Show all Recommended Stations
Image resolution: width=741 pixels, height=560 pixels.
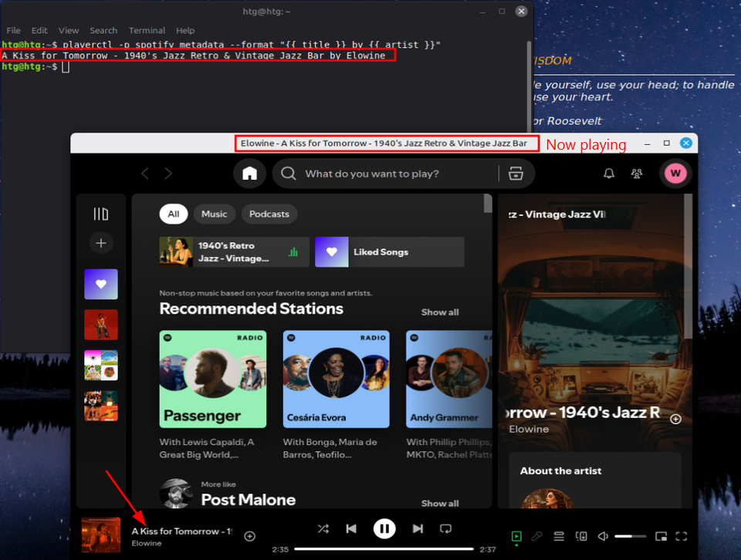[440, 312]
